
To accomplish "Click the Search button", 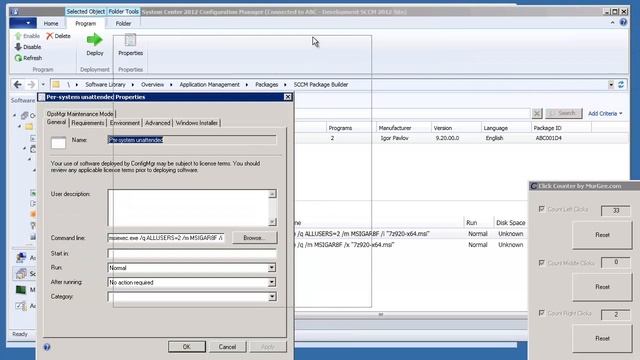I will click(x=564, y=113).
